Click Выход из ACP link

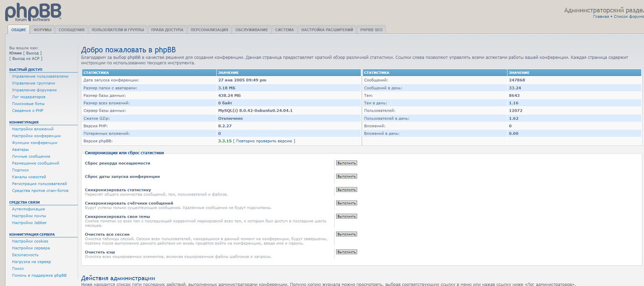click(x=27, y=58)
